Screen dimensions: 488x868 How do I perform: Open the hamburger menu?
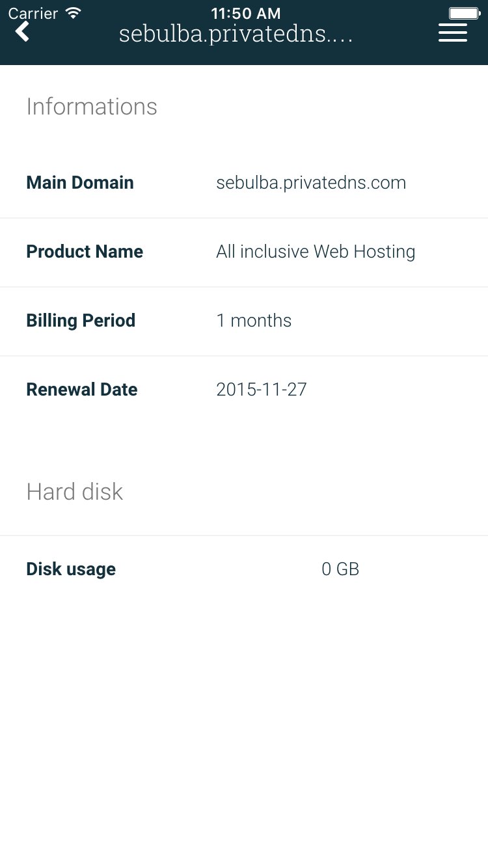(453, 32)
